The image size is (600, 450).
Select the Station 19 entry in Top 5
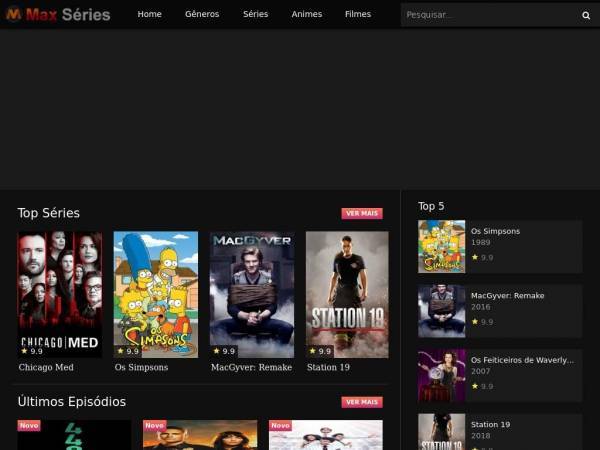[490, 424]
